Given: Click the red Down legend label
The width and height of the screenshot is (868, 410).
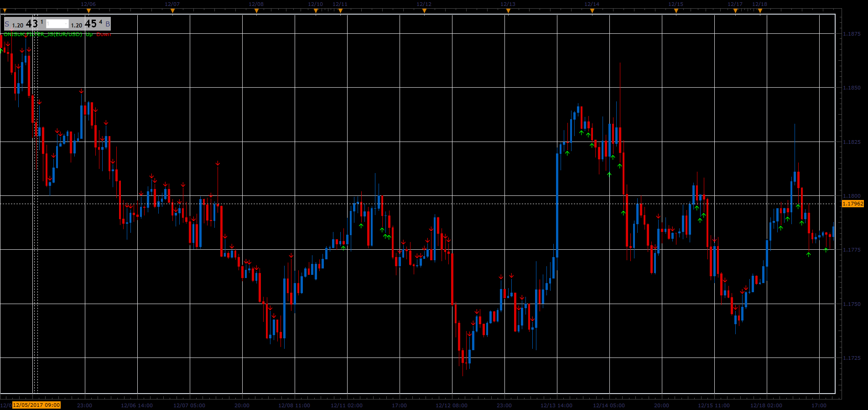Looking at the screenshot, I should [x=104, y=34].
